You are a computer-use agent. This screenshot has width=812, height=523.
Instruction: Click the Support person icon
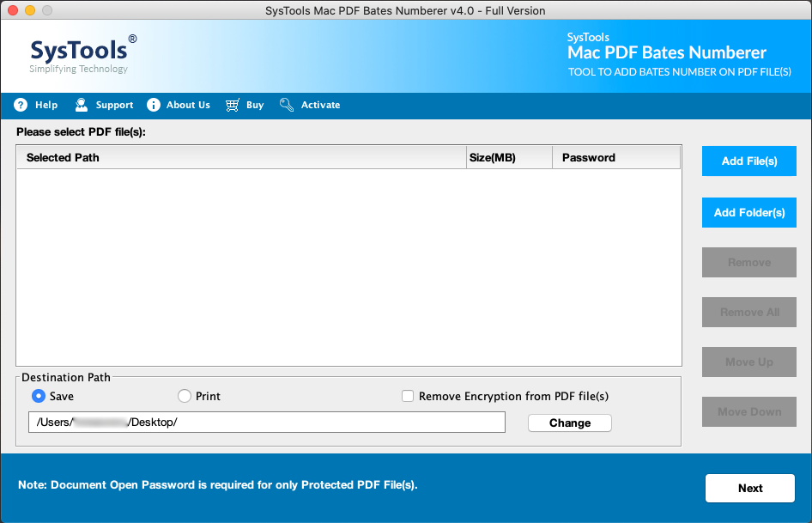(x=82, y=105)
